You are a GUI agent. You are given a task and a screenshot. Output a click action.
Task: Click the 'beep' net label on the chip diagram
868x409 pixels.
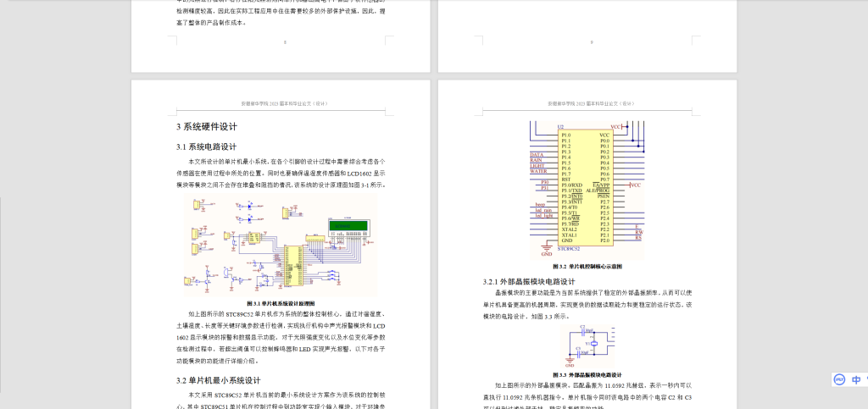[540, 205]
